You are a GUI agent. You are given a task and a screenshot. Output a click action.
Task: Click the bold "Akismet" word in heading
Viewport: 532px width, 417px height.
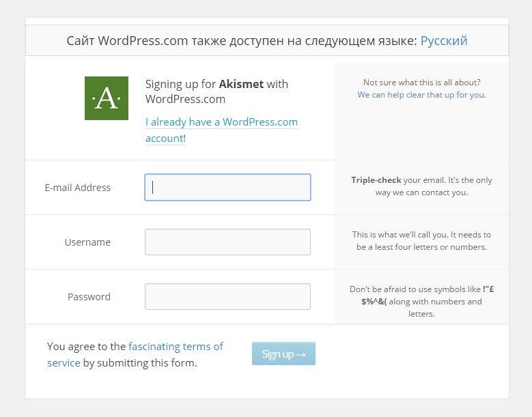click(x=241, y=84)
